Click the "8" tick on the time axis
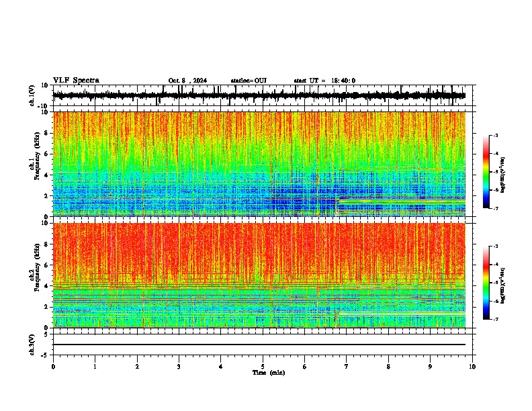The image size is (532, 411). [388, 367]
